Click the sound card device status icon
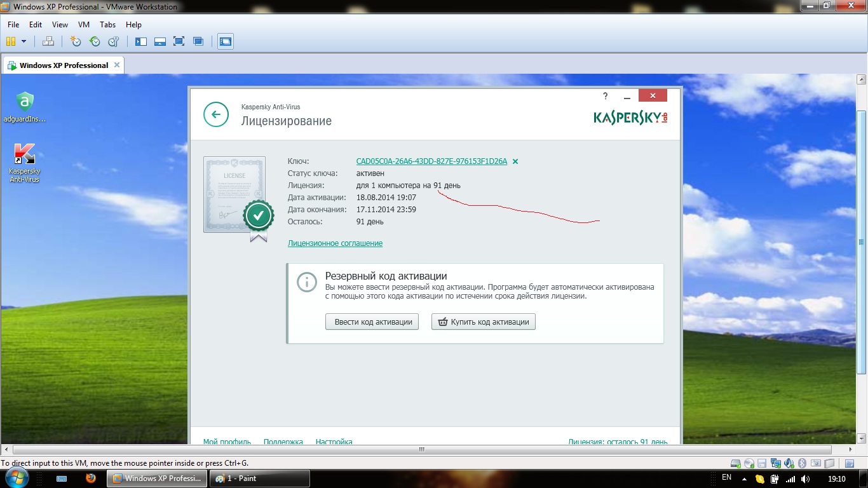The width and height of the screenshot is (868, 488). coord(789,463)
